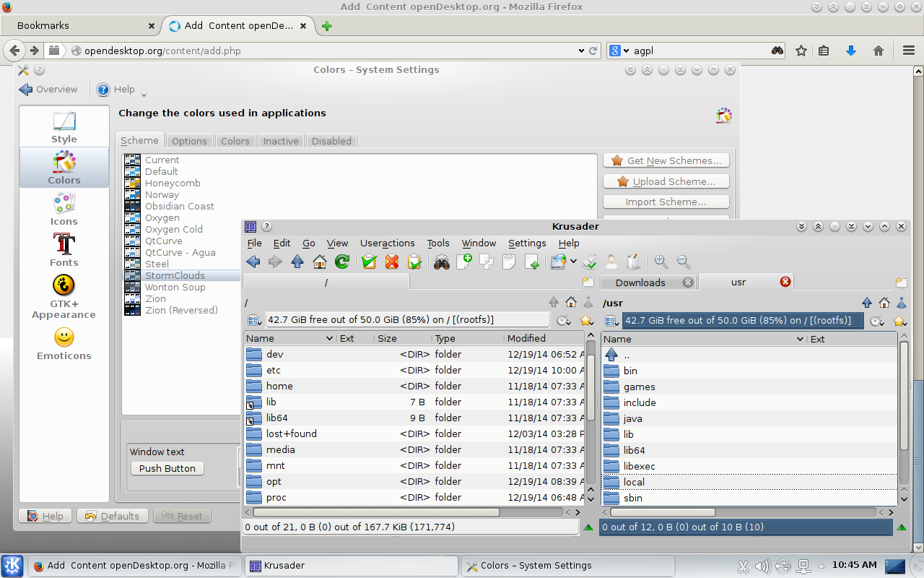Open the Useractions menu in Krusader

[x=388, y=243]
